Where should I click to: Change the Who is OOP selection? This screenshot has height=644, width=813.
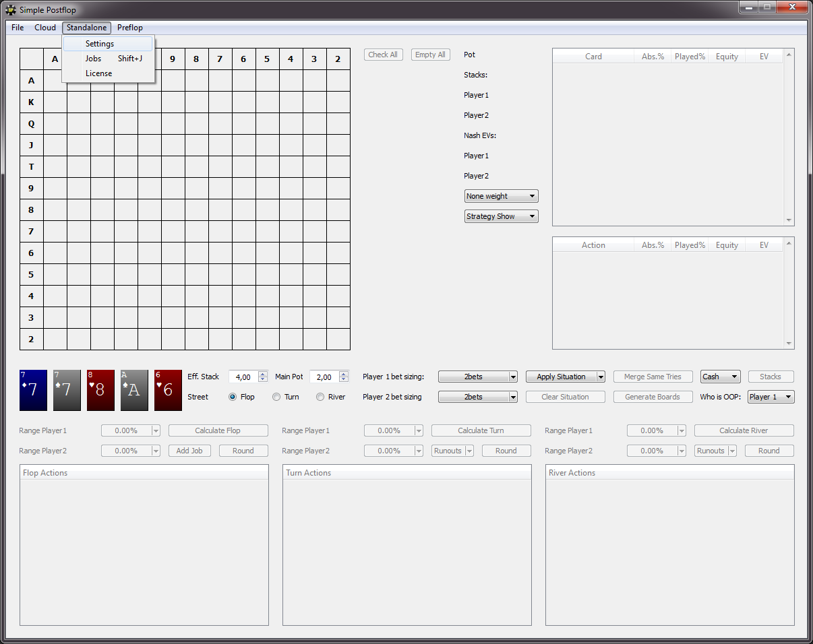(x=771, y=397)
